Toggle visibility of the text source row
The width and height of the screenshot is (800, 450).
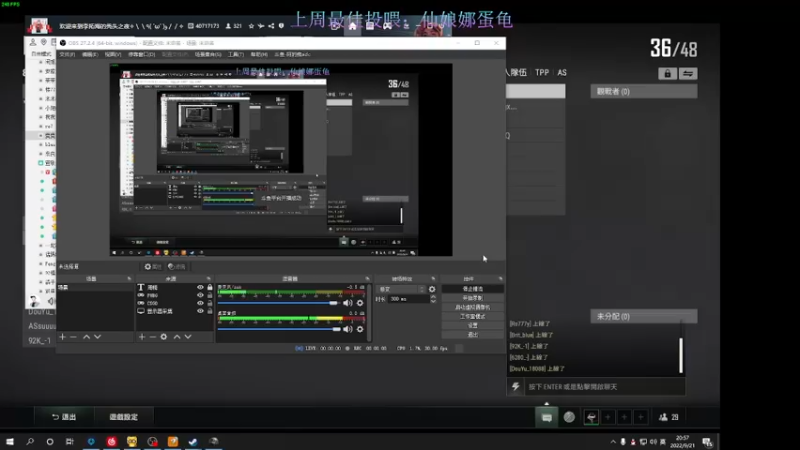tap(200, 288)
